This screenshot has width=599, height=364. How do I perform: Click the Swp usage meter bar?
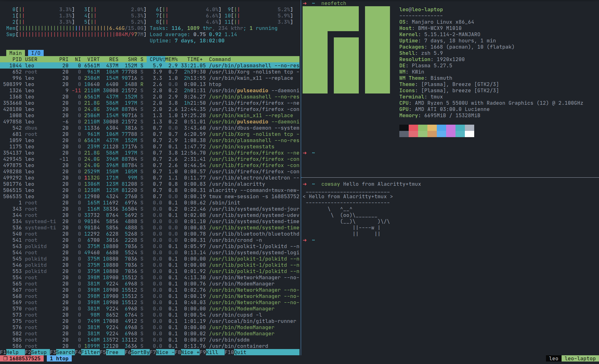76,34
